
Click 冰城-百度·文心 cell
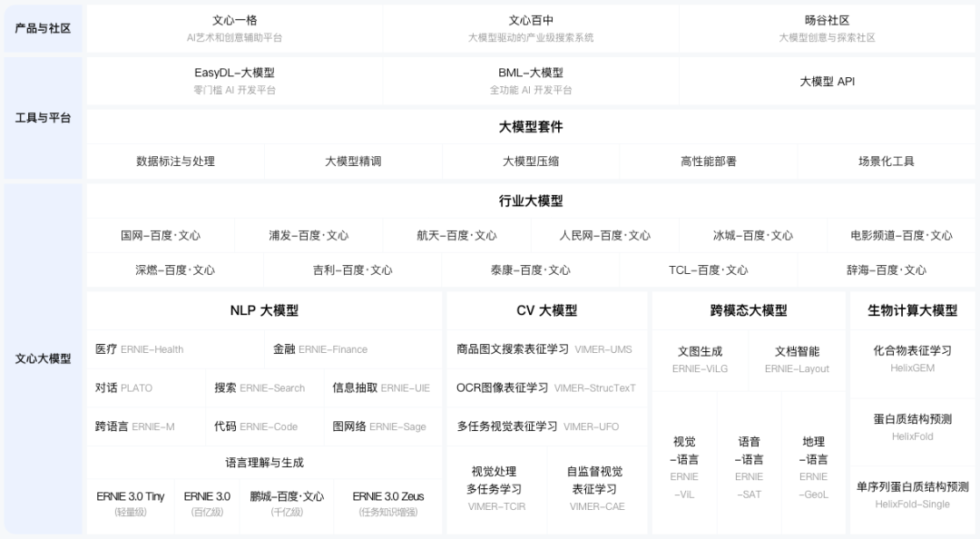click(753, 236)
